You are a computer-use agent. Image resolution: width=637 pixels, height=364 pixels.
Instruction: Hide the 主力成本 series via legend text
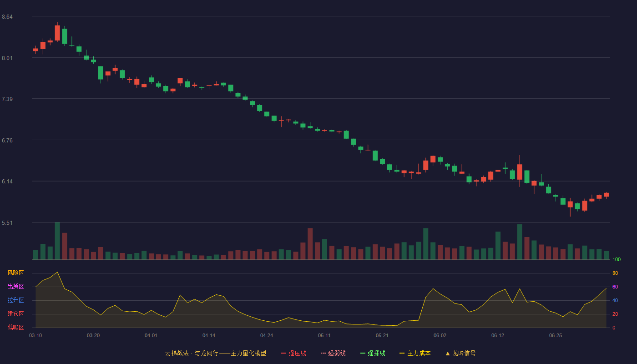pos(419,353)
